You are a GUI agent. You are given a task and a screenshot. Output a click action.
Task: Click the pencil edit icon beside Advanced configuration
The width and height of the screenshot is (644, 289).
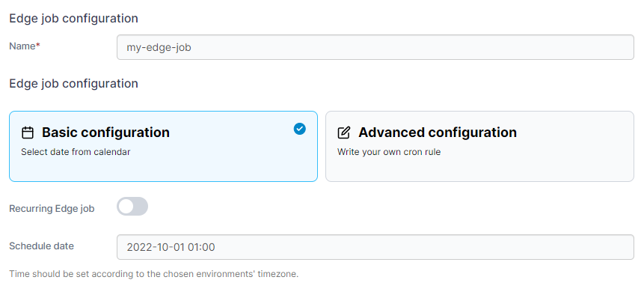point(344,133)
